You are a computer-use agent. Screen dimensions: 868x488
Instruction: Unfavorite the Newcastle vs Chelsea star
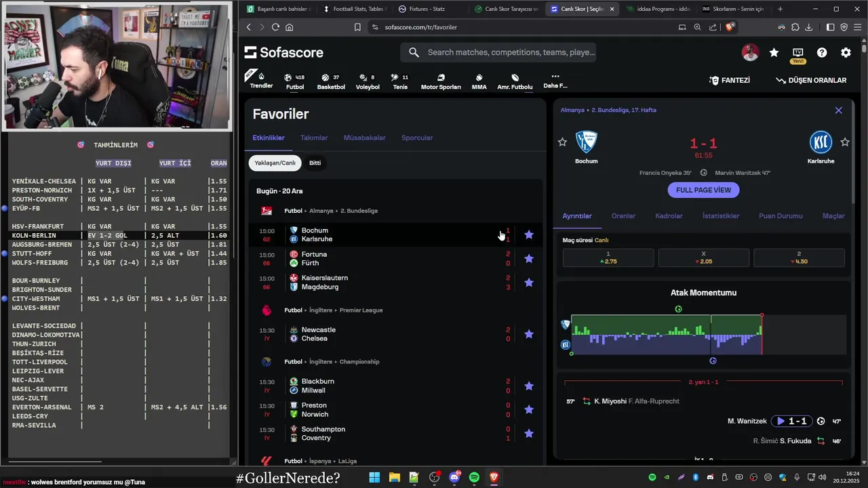point(529,334)
